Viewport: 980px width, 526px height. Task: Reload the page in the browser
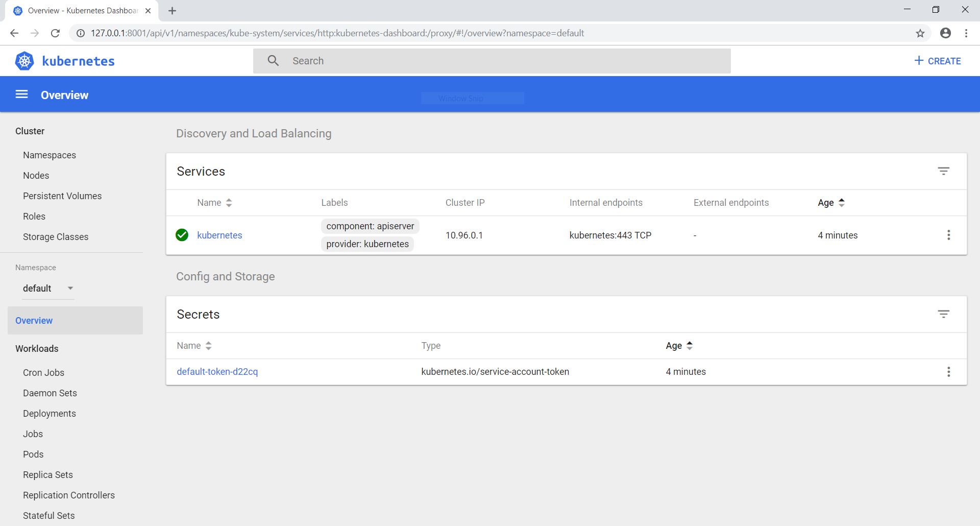coord(55,33)
